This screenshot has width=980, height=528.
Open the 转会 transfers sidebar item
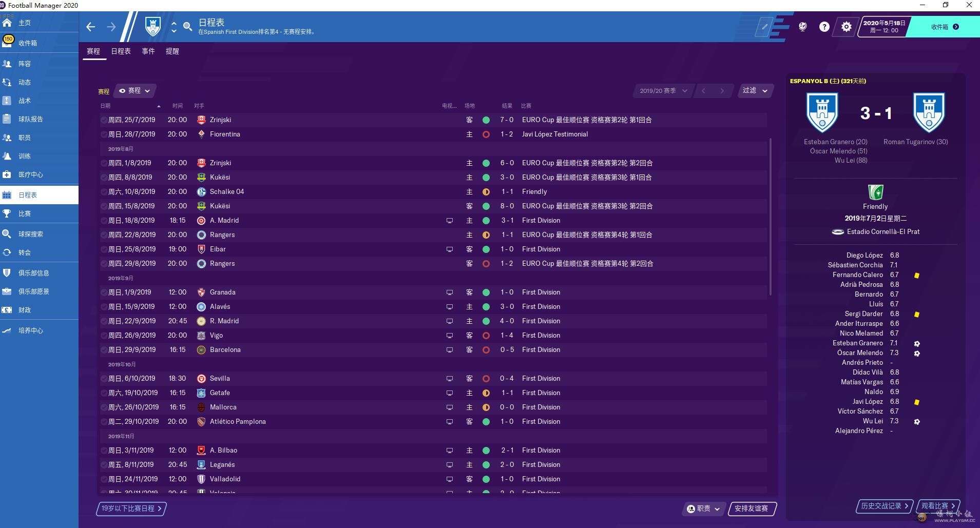[x=39, y=252]
